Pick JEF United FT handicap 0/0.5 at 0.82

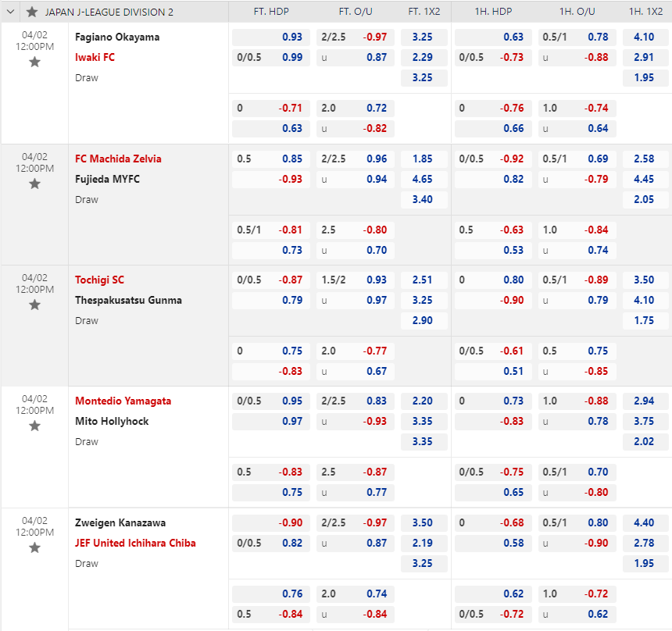pos(271,544)
